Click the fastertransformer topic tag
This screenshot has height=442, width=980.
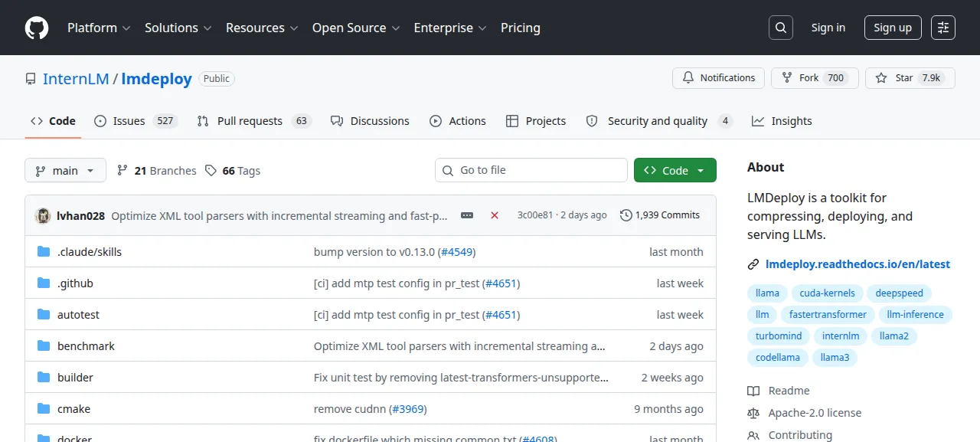point(828,315)
